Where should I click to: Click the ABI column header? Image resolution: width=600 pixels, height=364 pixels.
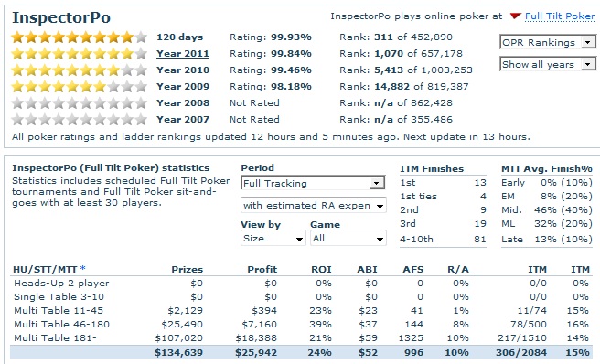pos(368,269)
